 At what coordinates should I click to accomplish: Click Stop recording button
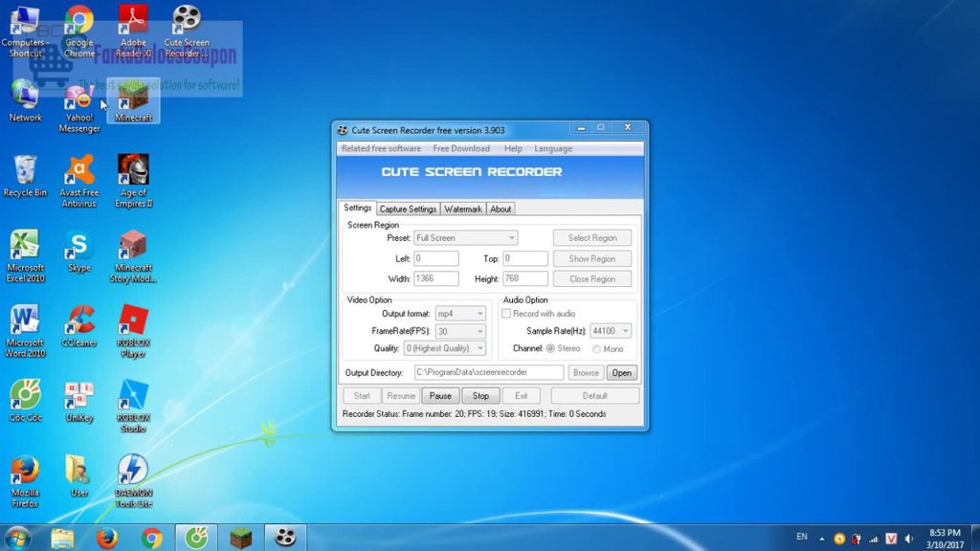click(480, 396)
